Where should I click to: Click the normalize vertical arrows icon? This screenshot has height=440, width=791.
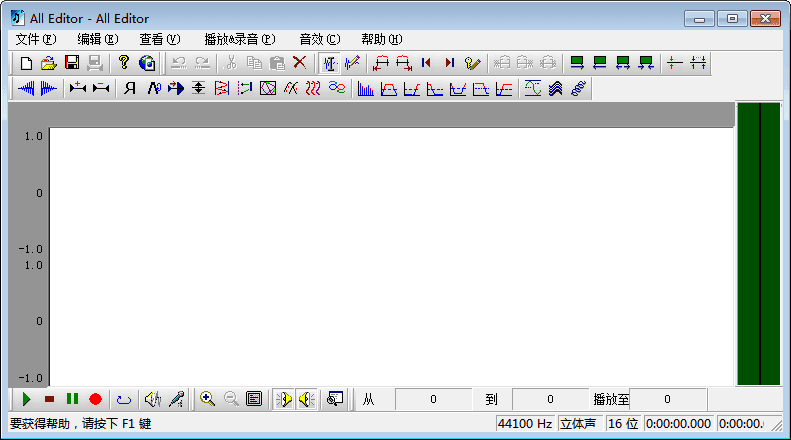(199, 89)
